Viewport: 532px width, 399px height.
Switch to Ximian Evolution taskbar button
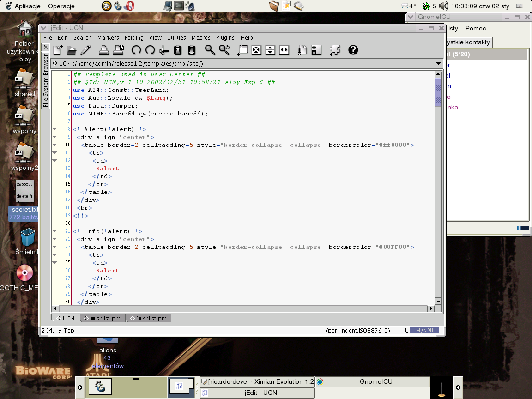(257, 382)
